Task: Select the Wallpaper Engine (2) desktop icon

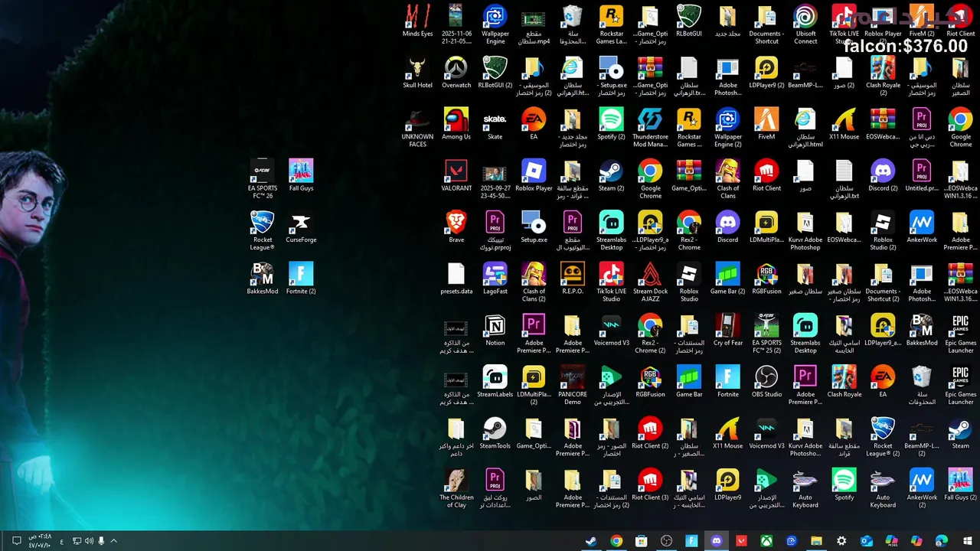Action: tap(727, 128)
